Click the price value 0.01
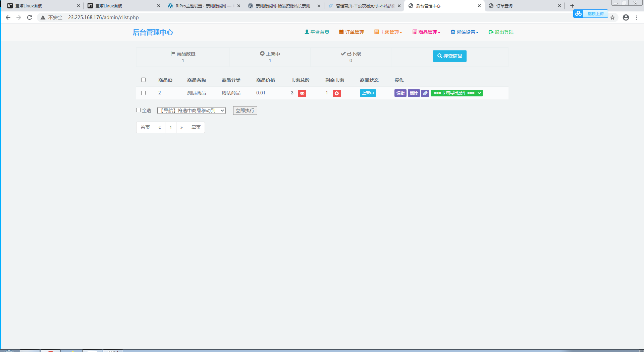 261,93
